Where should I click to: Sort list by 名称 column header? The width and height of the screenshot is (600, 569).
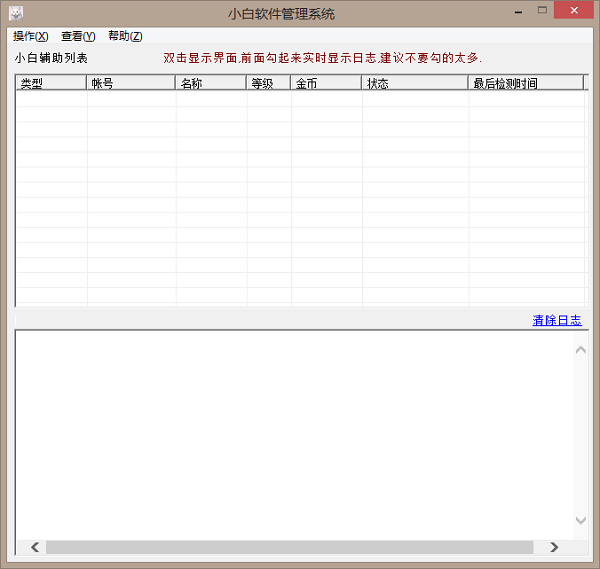coord(211,83)
